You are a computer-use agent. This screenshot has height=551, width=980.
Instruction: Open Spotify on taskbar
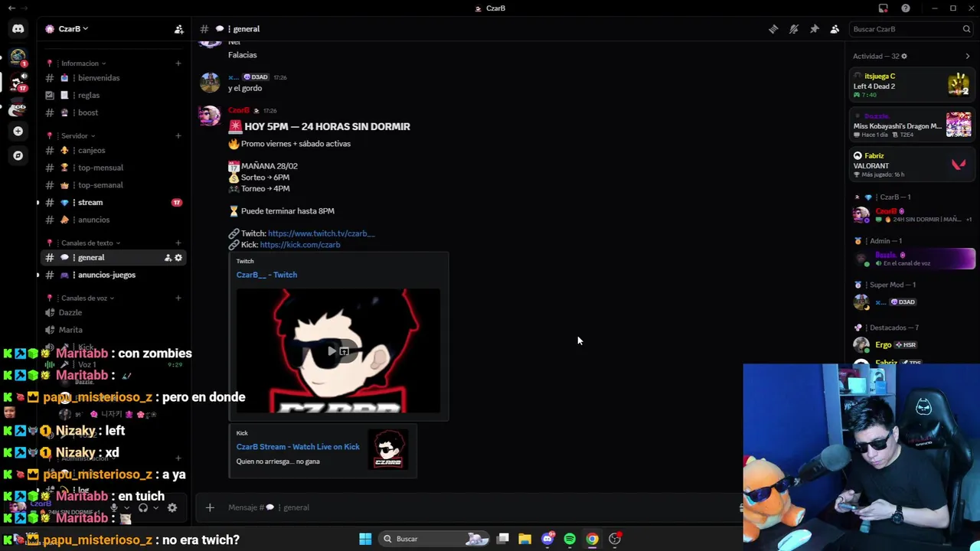pyautogui.click(x=570, y=539)
